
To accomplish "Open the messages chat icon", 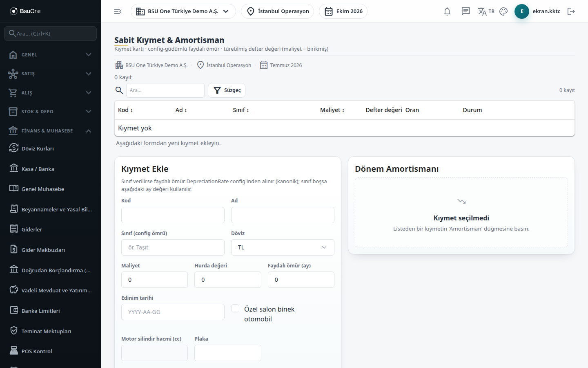I will pyautogui.click(x=466, y=11).
